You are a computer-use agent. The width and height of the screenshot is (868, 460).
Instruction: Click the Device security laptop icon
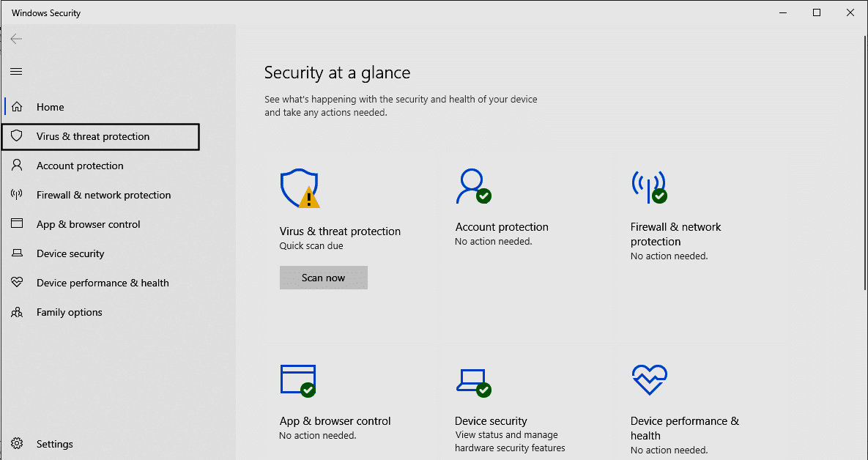(x=472, y=381)
